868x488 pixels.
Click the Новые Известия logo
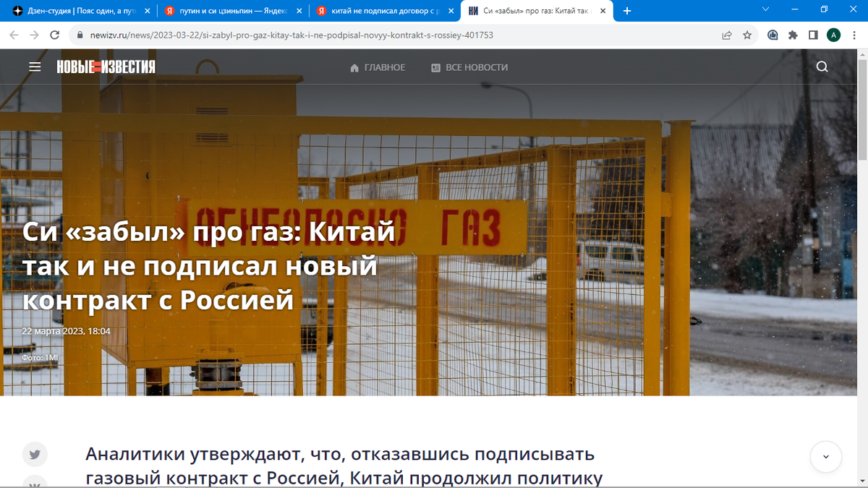point(106,67)
